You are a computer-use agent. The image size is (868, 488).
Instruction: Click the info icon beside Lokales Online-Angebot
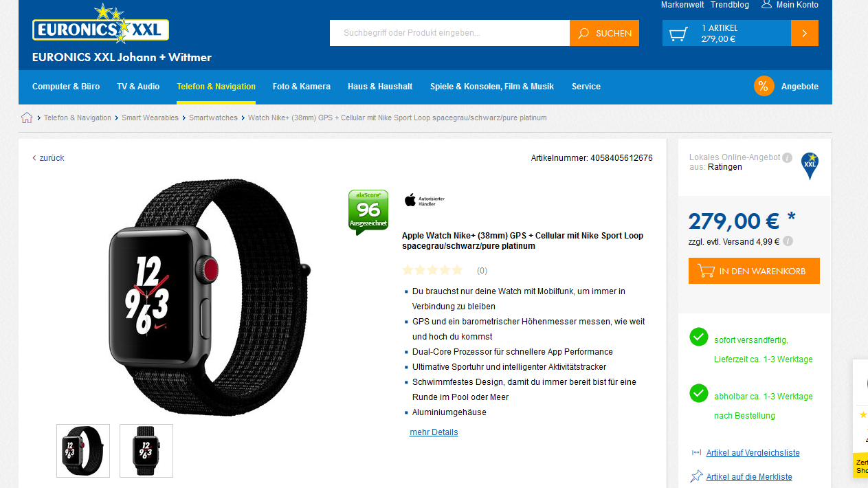(788, 157)
